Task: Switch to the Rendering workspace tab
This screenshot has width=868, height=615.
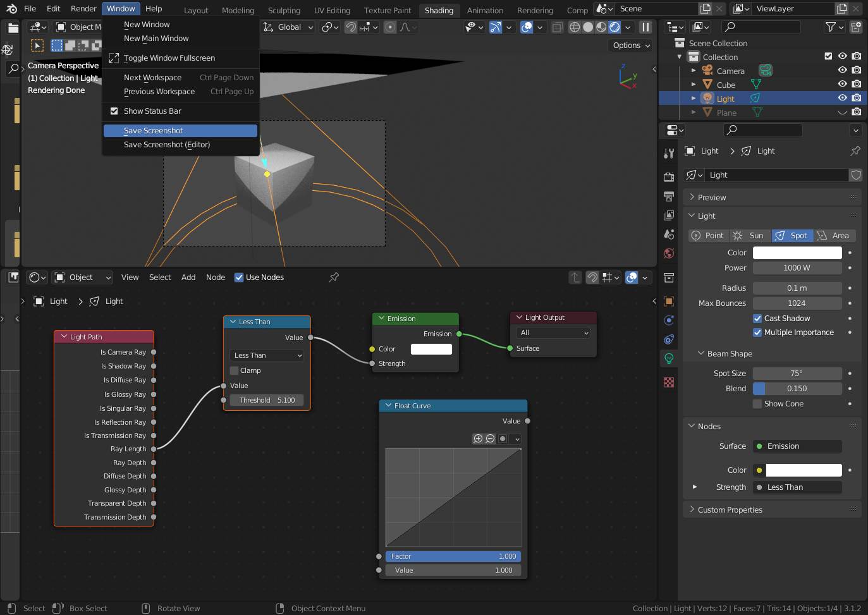Action: [x=535, y=10]
